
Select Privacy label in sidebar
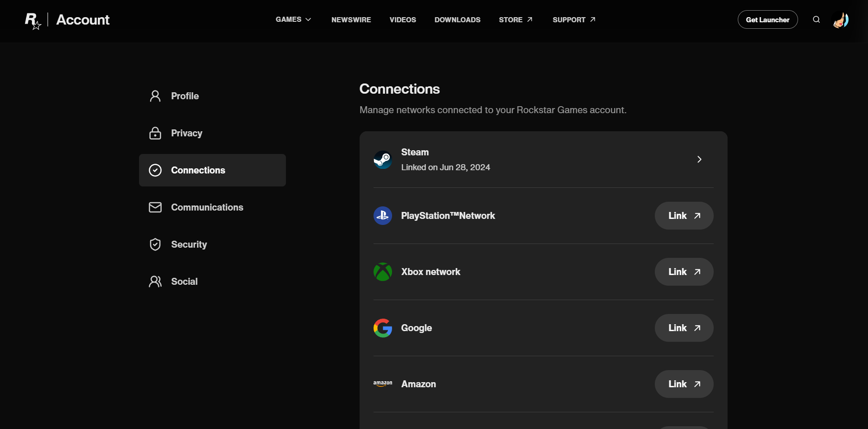tap(187, 133)
